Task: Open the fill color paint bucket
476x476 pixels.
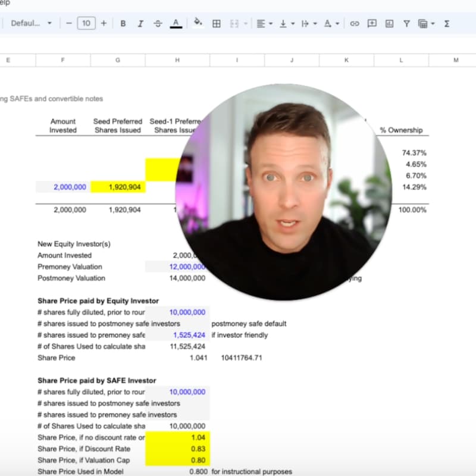Action: click(x=198, y=24)
